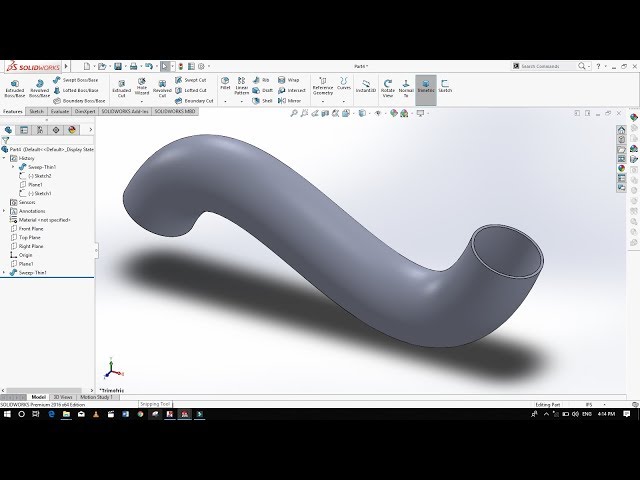Click the Rotate View tool
The width and height of the screenshot is (640, 480).
click(x=387, y=88)
